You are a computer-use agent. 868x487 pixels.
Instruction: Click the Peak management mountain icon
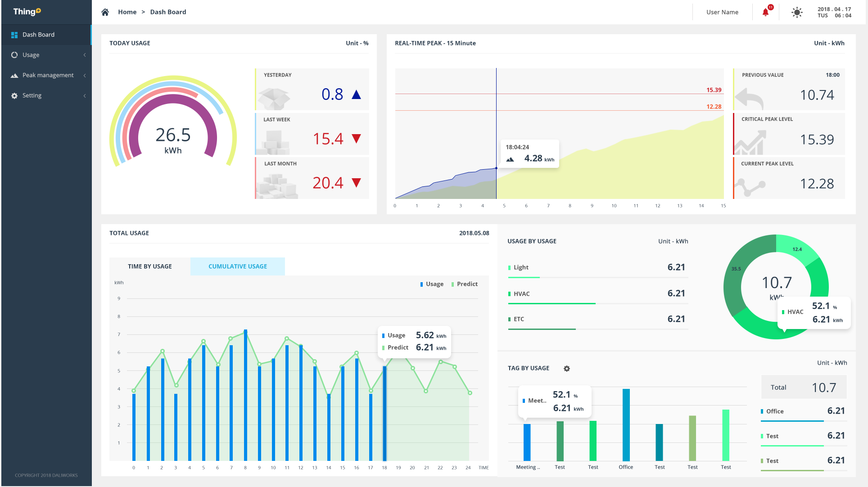coord(14,75)
